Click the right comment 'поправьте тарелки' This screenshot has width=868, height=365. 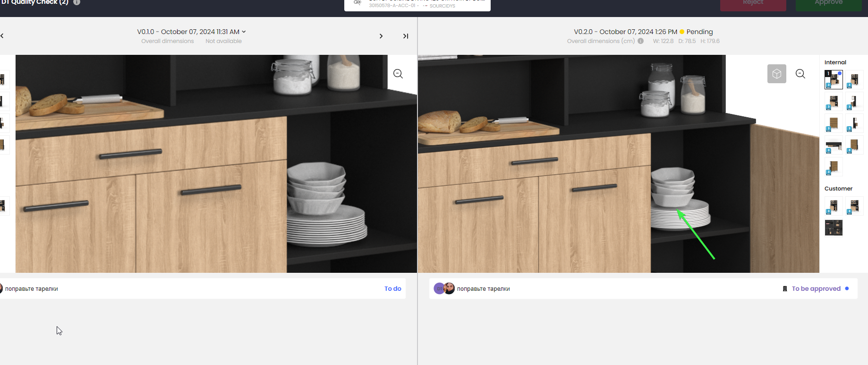tap(484, 288)
